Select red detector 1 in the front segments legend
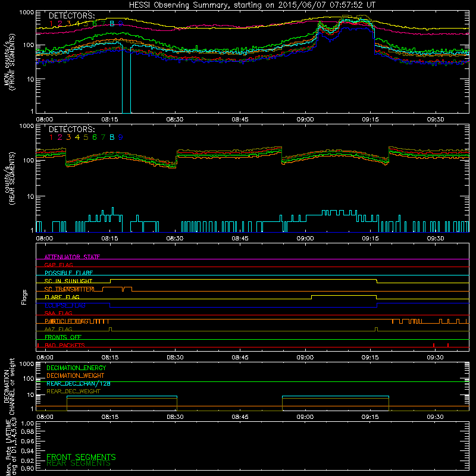Viewport: 476px width, 476px height. click(x=51, y=23)
